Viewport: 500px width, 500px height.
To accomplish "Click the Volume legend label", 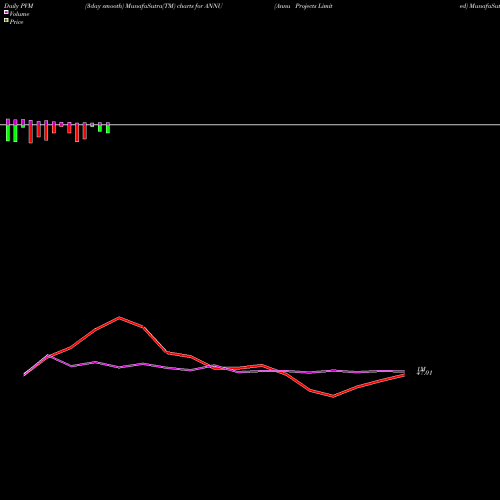I will 19,14.
